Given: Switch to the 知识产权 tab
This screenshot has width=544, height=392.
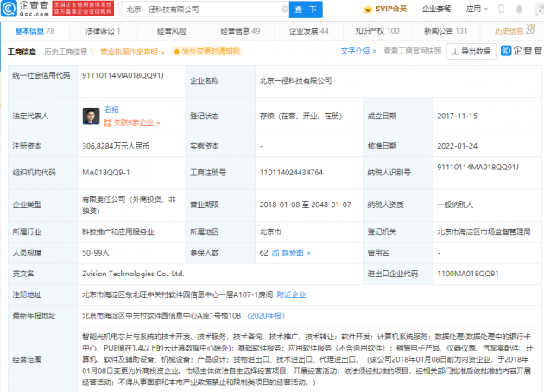Looking at the screenshot, I should pyautogui.click(x=377, y=31).
